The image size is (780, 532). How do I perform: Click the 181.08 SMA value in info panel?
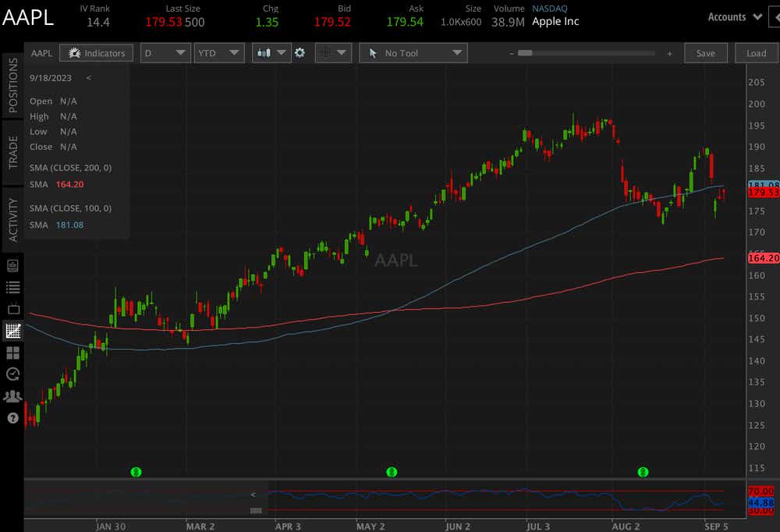pos(69,225)
